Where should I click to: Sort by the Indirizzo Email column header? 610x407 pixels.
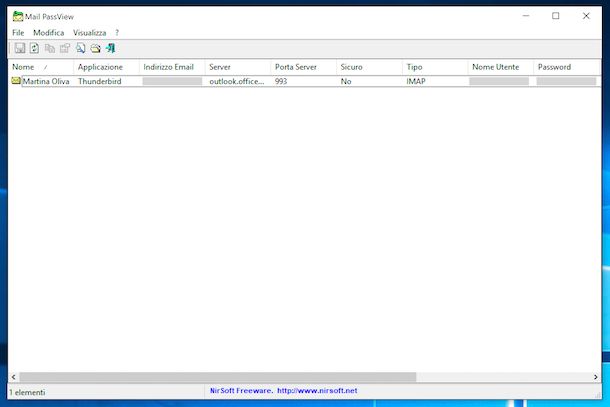click(172, 67)
